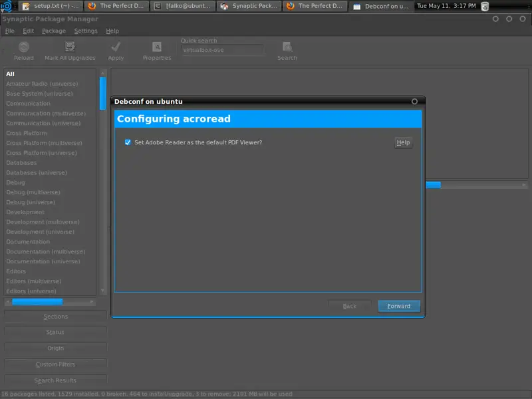This screenshot has width=532, height=399.
Task: Click the Forward button
Action: (x=399, y=306)
